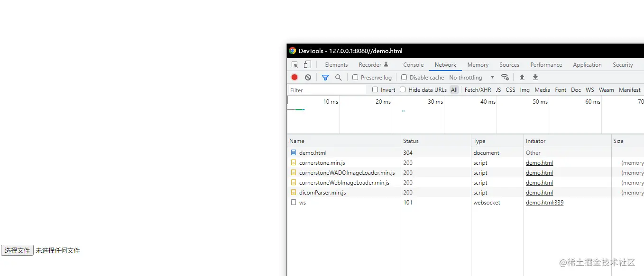Switch to the Recorder tab
The height and width of the screenshot is (276, 644).
(x=373, y=65)
